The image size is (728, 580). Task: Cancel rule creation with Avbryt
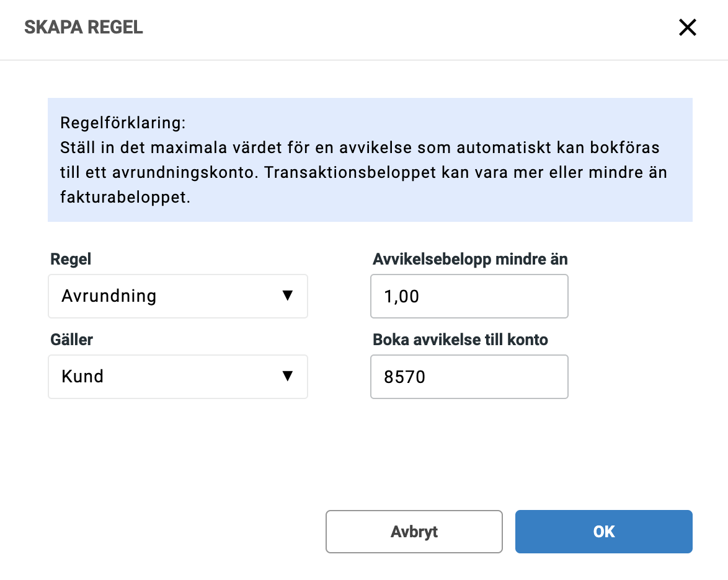[414, 532]
